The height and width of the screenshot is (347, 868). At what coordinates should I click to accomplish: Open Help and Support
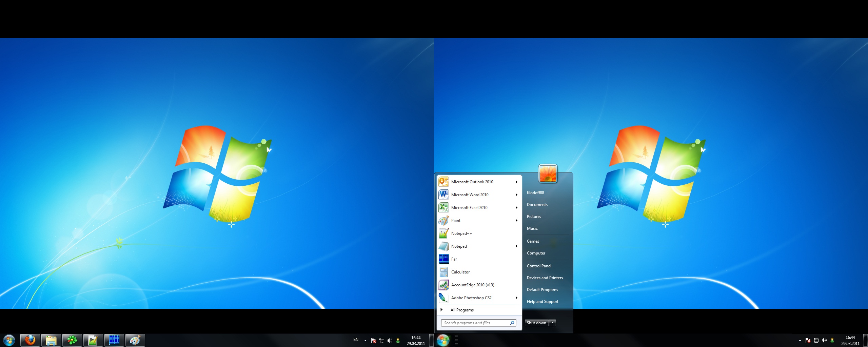[x=542, y=302]
